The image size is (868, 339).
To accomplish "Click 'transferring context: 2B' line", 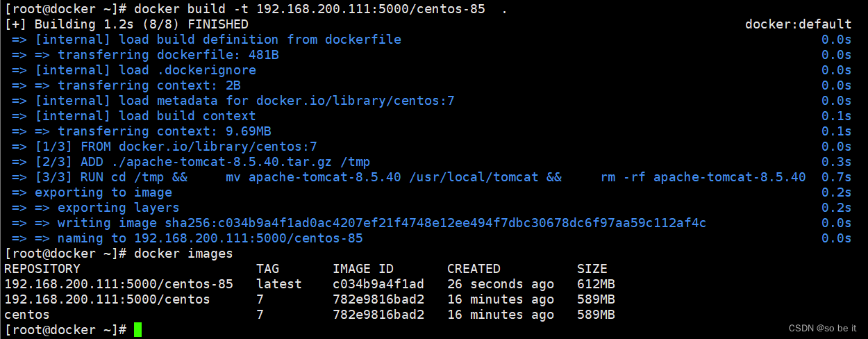I will click(126, 85).
